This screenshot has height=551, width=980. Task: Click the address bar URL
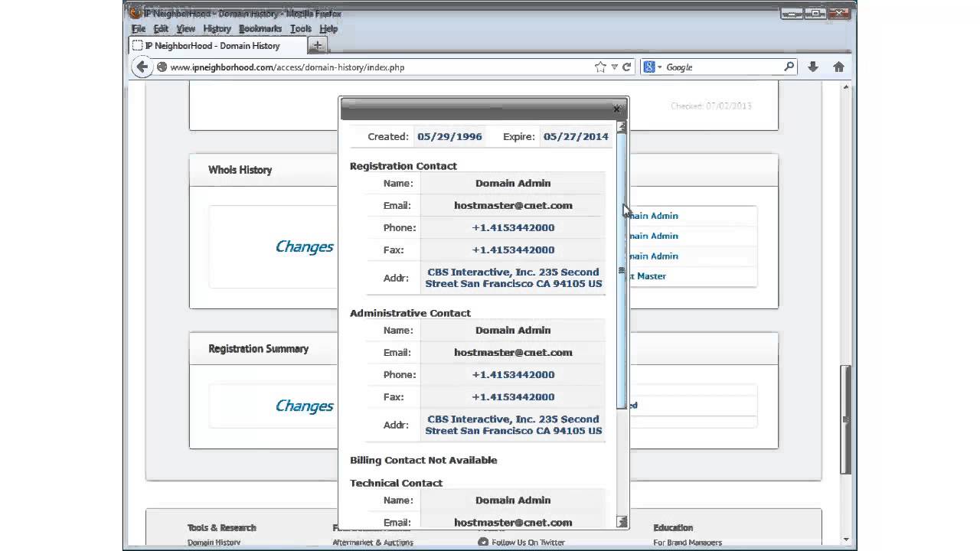[287, 67]
